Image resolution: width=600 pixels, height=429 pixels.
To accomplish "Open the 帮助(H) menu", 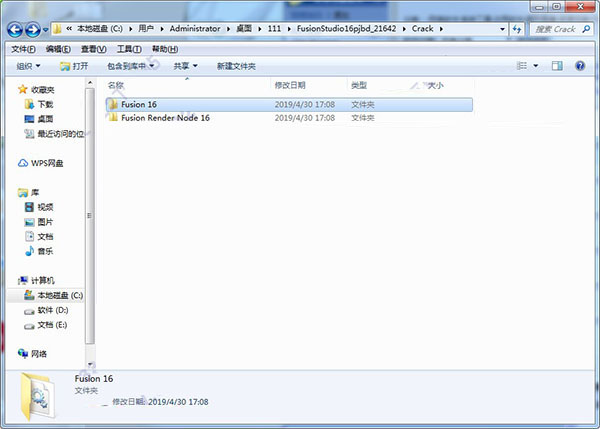I will (x=165, y=49).
